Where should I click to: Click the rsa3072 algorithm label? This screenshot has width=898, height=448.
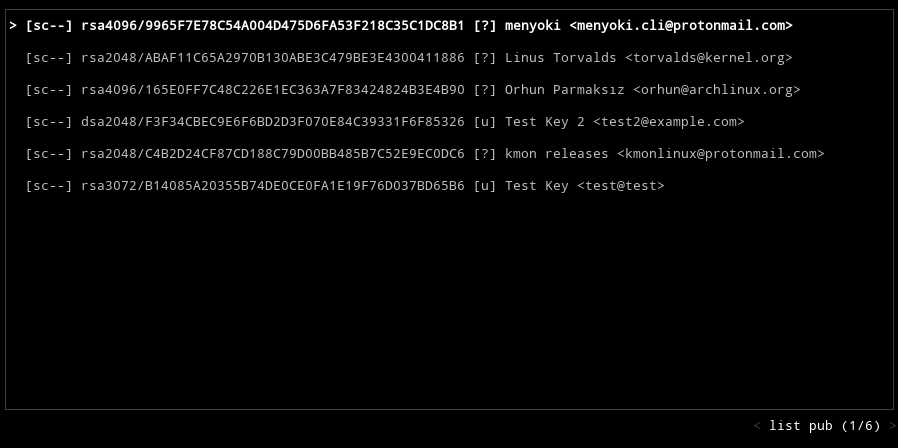click(x=109, y=186)
